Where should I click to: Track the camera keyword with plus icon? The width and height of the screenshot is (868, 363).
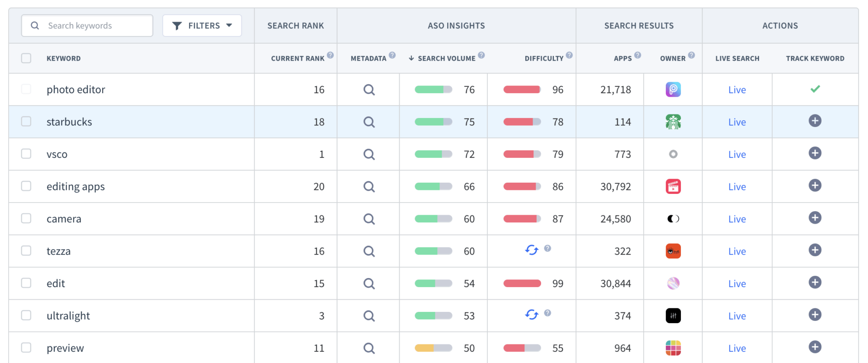(815, 218)
